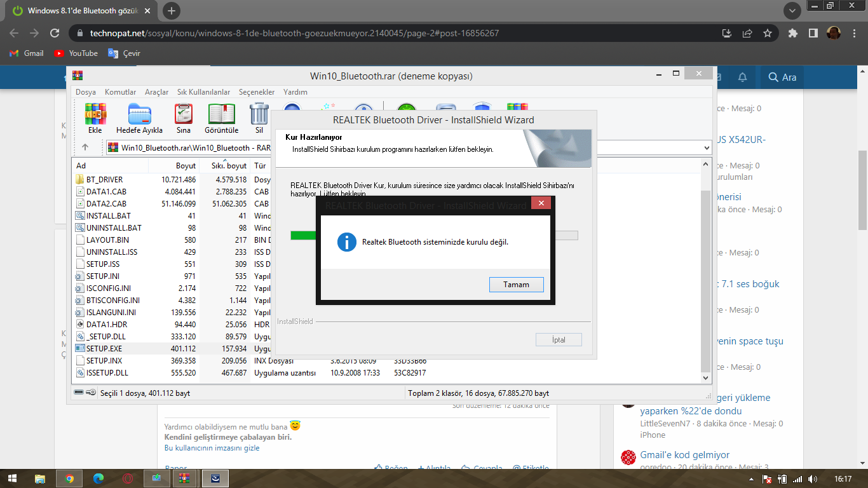Select SETUP.ISS in the file list
Viewport: 868px width, 488px height.
click(103, 264)
